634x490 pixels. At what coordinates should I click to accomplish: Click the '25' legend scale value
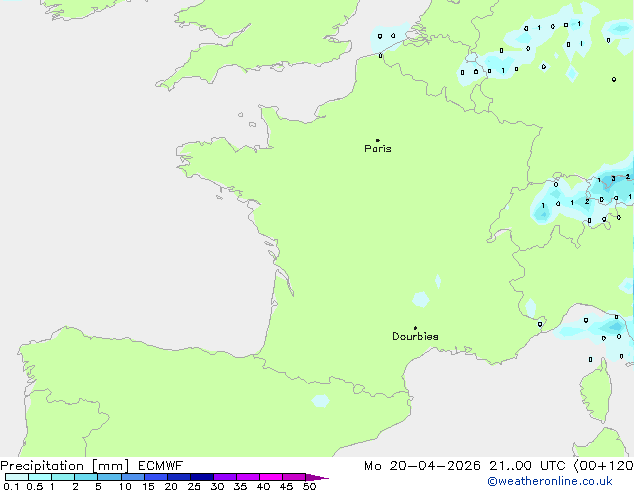pyautogui.click(x=194, y=486)
